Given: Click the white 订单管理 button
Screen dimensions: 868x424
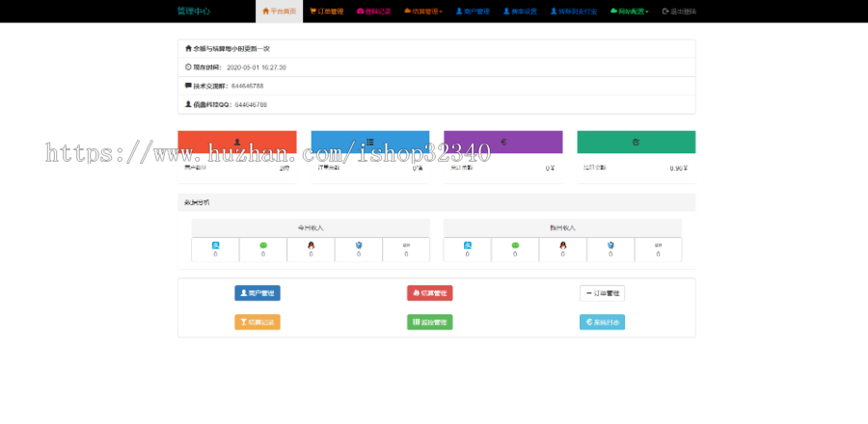Looking at the screenshot, I should [602, 293].
